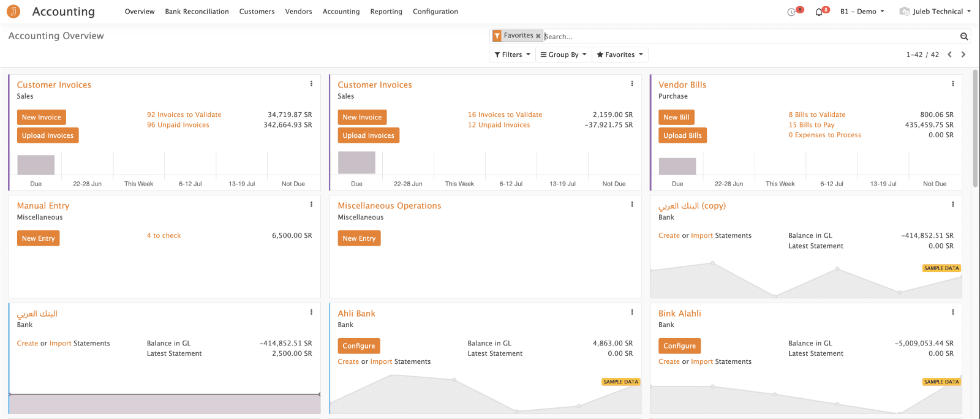Open kebab menu on Vendor Bills card
980x419 pixels.
tap(953, 84)
